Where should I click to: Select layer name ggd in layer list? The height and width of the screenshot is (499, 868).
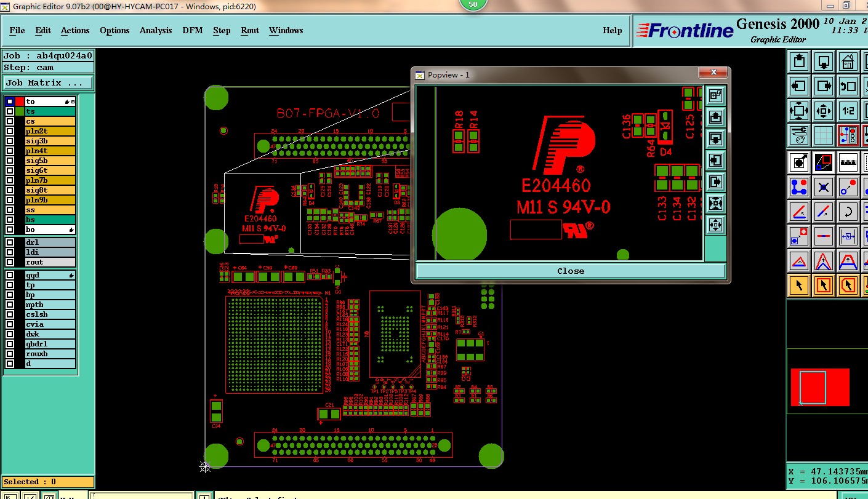point(50,275)
